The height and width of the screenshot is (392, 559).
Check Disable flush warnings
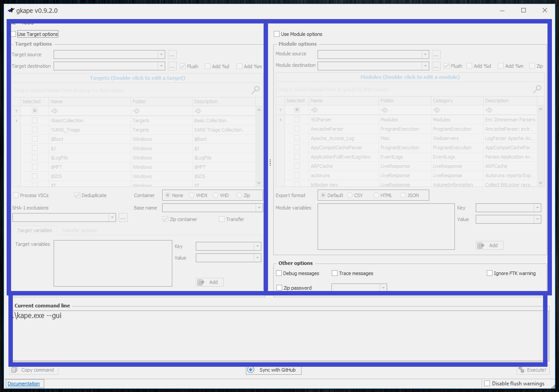coord(487,384)
